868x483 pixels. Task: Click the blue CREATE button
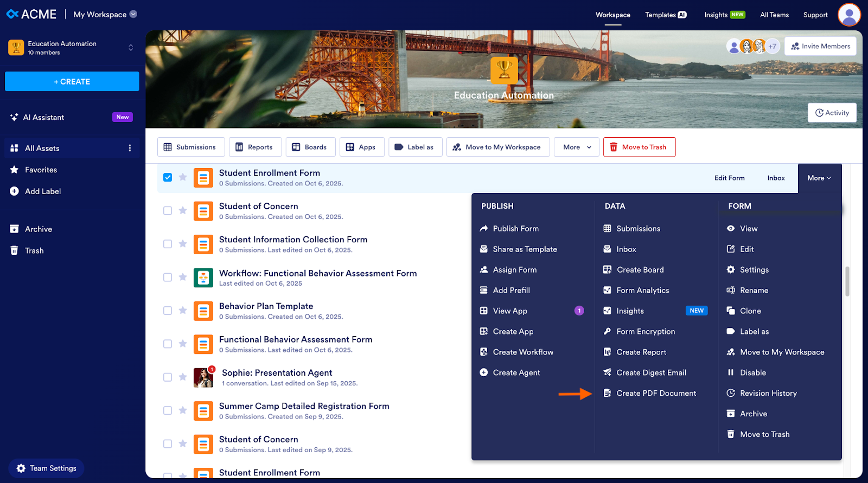pyautogui.click(x=72, y=81)
